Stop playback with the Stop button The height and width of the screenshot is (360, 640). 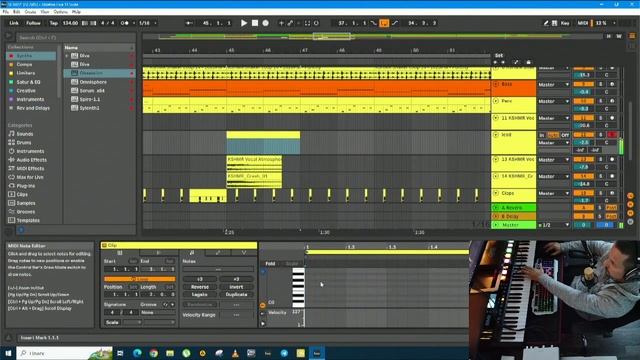pos(255,23)
